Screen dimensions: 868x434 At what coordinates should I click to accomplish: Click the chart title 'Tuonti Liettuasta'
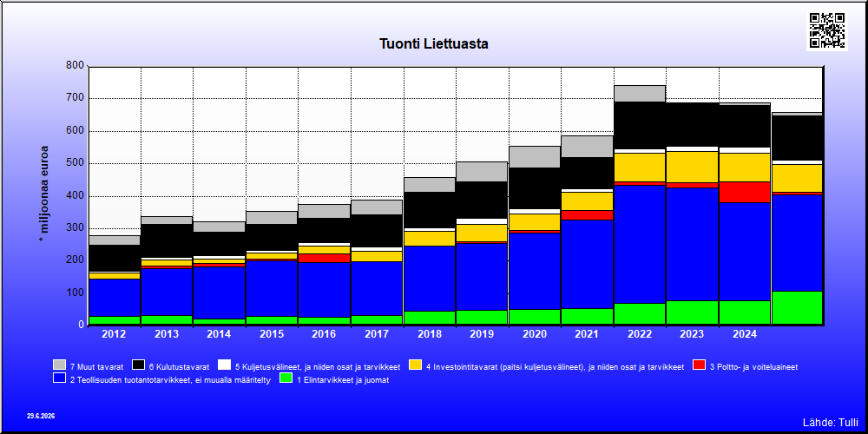pyautogui.click(x=433, y=43)
